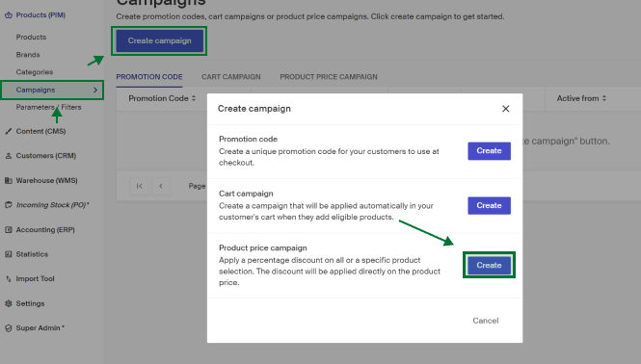641x364 pixels.
Task: Click the Content (CMS) pencil icon
Action: tap(8, 131)
